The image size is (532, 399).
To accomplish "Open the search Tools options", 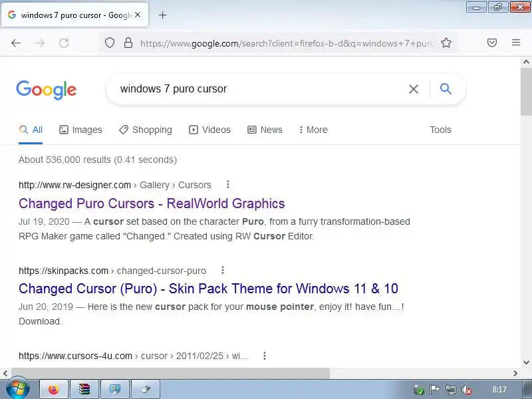I will [440, 130].
